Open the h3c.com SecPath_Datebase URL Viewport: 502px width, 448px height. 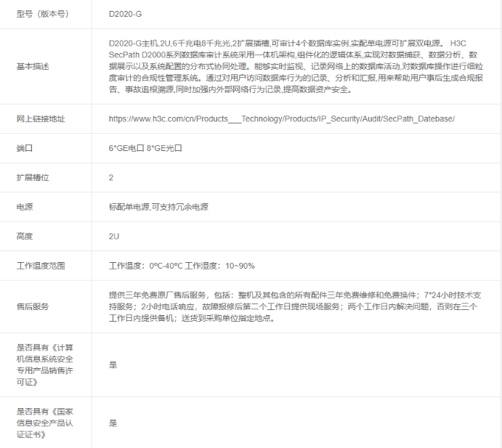pyautogui.click(x=282, y=119)
